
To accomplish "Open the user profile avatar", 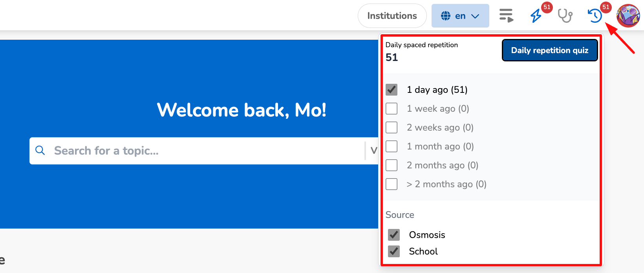I will pos(628,16).
